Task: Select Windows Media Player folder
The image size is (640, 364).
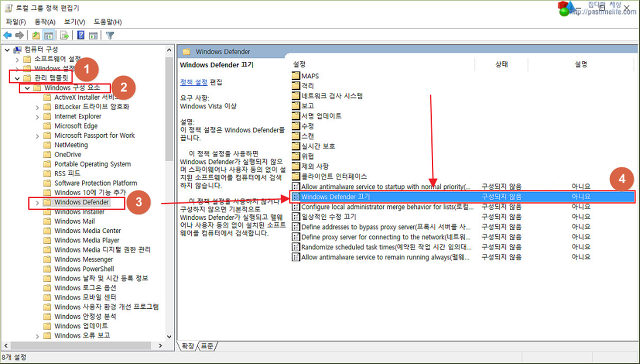Action: (87, 240)
